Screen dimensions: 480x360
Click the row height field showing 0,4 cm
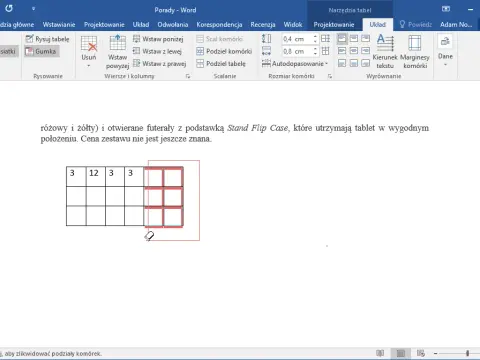(x=296, y=39)
